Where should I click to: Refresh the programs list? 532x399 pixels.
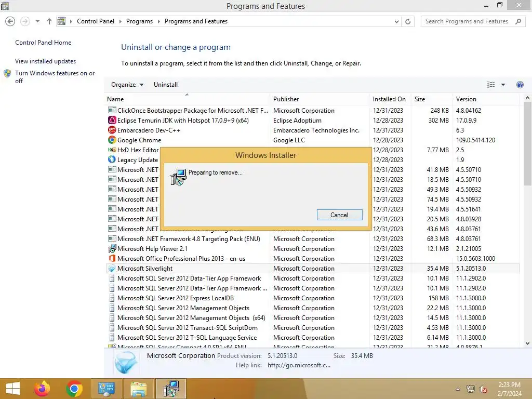point(408,21)
